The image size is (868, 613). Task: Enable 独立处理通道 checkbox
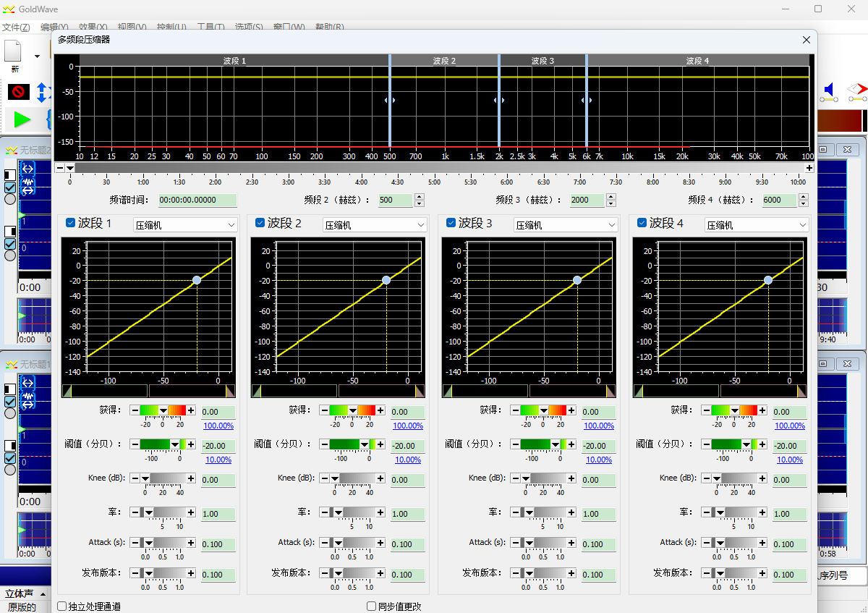click(62, 606)
